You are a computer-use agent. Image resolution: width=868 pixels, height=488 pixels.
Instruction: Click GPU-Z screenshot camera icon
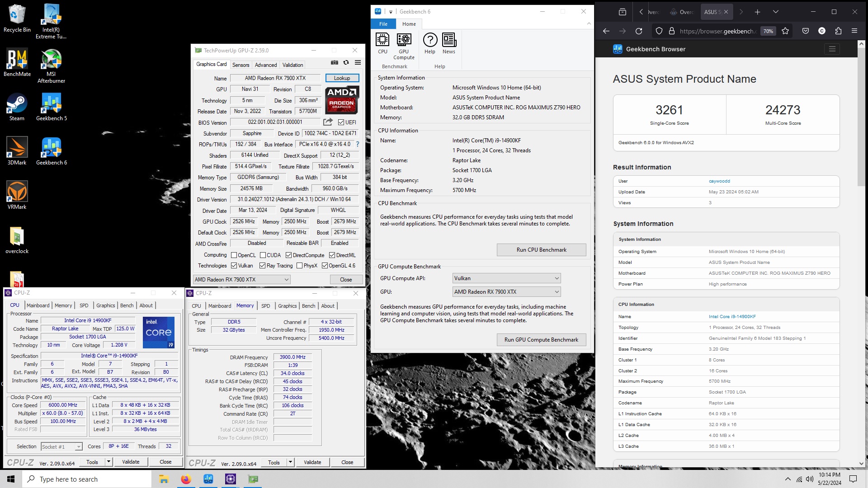[x=335, y=62]
